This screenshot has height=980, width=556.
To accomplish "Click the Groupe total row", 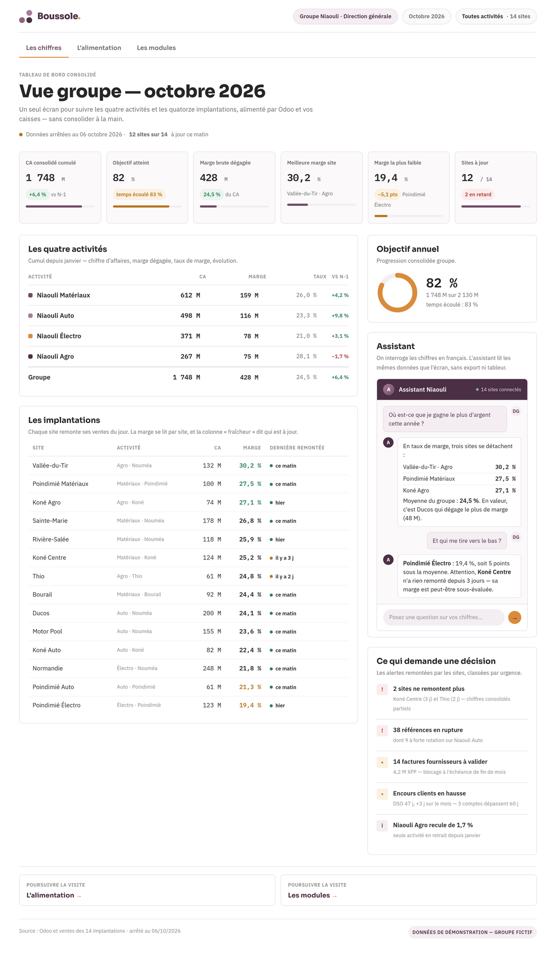I will [x=188, y=377].
